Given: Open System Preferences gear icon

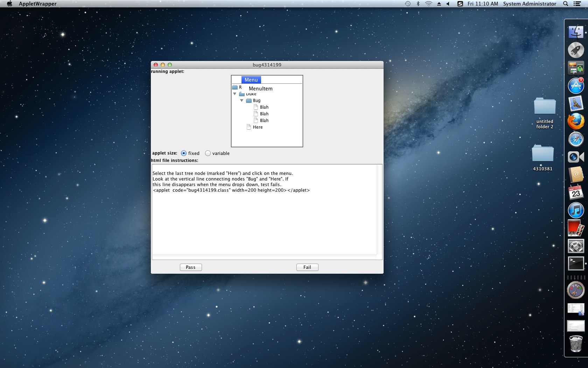Looking at the screenshot, I should tap(576, 246).
